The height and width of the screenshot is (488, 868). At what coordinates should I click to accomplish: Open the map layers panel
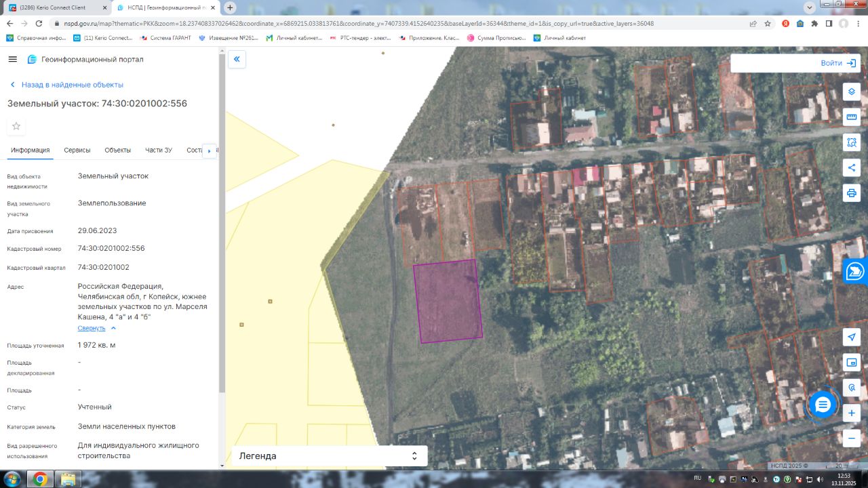(x=852, y=91)
